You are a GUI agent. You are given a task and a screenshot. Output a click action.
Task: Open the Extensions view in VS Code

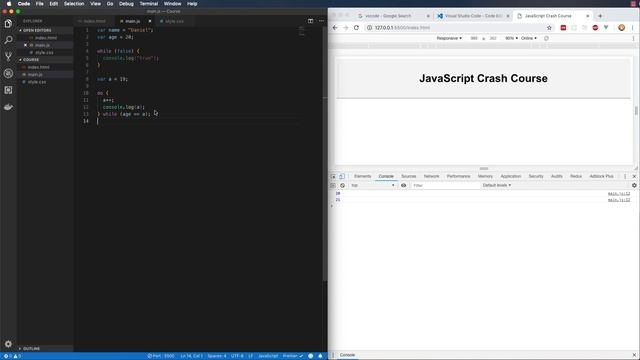[x=8, y=90]
